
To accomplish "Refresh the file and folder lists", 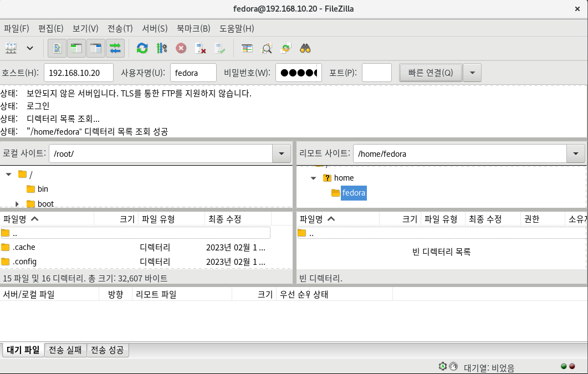I will [142, 48].
